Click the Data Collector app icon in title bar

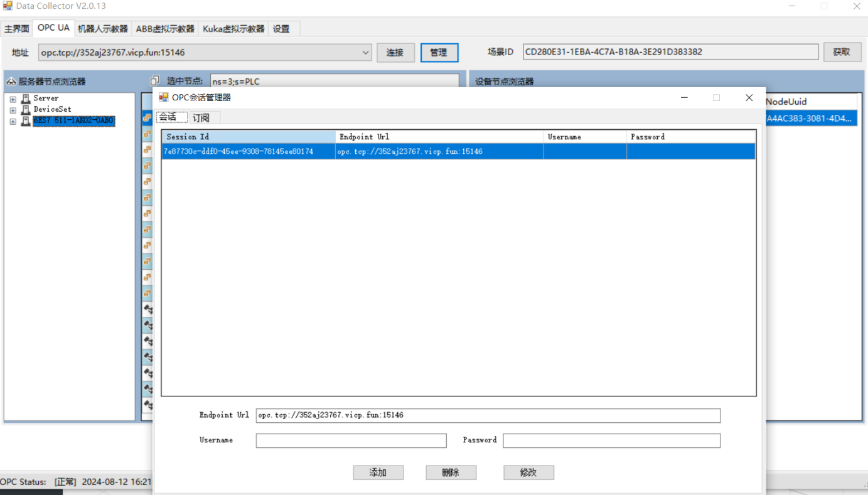tap(8, 6)
